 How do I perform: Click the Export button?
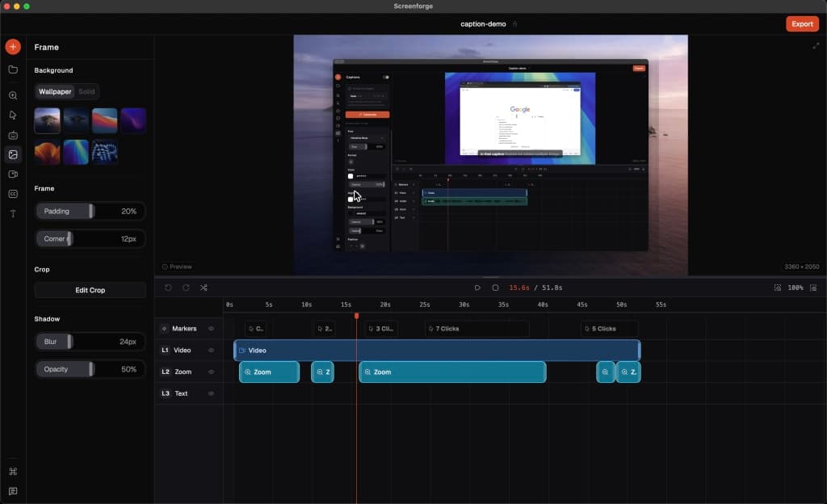click(802, 23)
